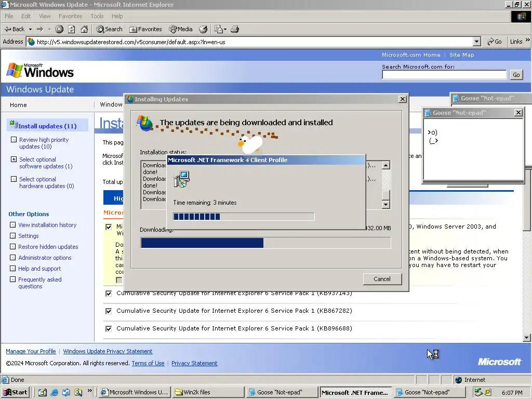Click the Print icon in toolbar
Screen dimensions: 532x399
tap(235, 29)
